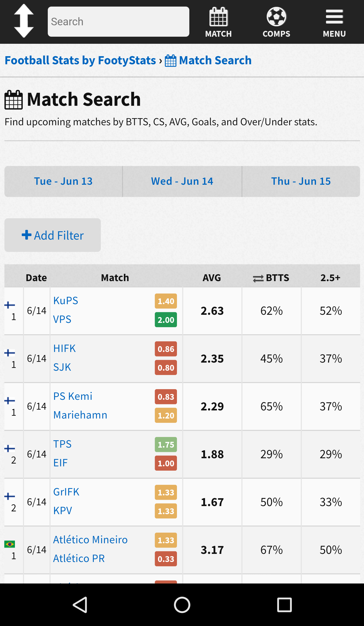The height and width of the screenshot is (626, 364).
Task: Open the Mariehamn team link
Action: pos(80,415)
